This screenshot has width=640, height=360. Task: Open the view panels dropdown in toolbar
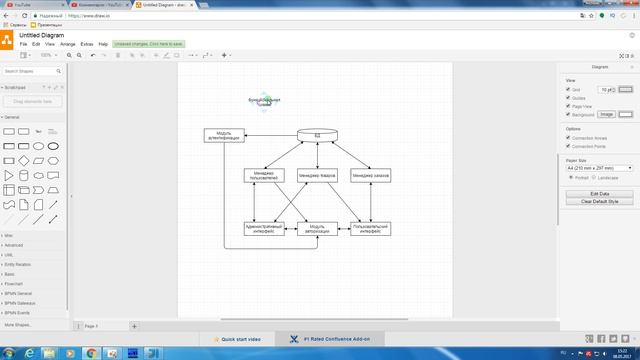tap(25, 55)
